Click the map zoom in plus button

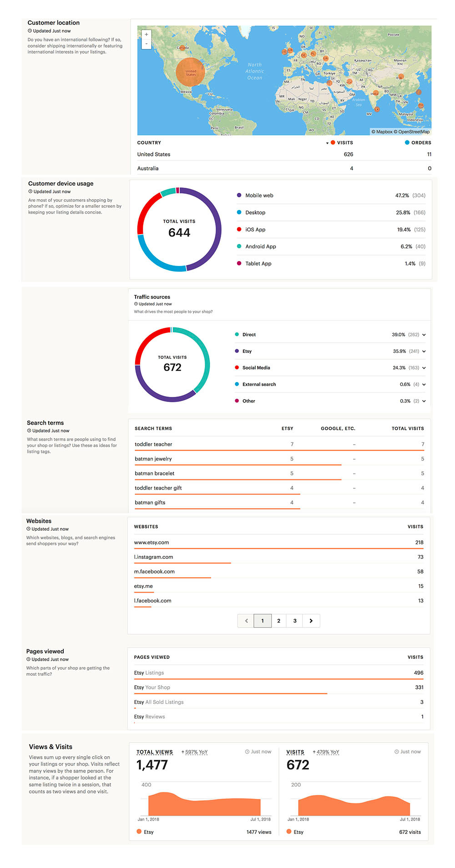(x=146, y=35)
